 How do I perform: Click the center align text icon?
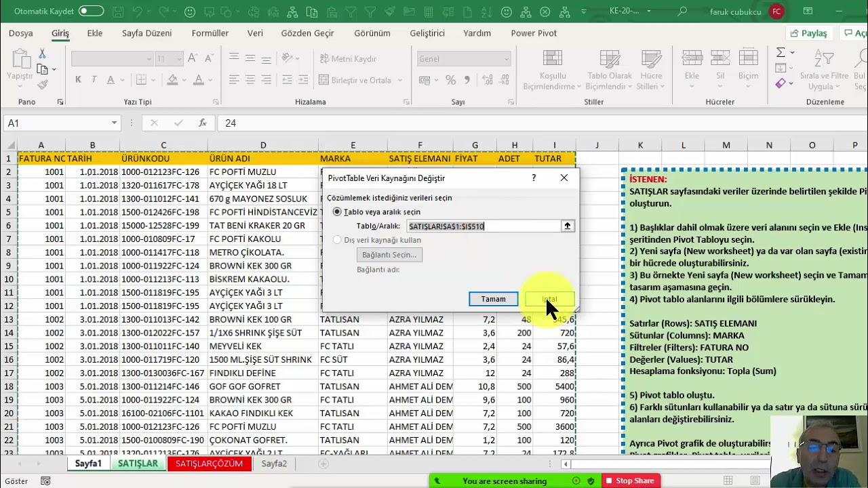point(250,80)
